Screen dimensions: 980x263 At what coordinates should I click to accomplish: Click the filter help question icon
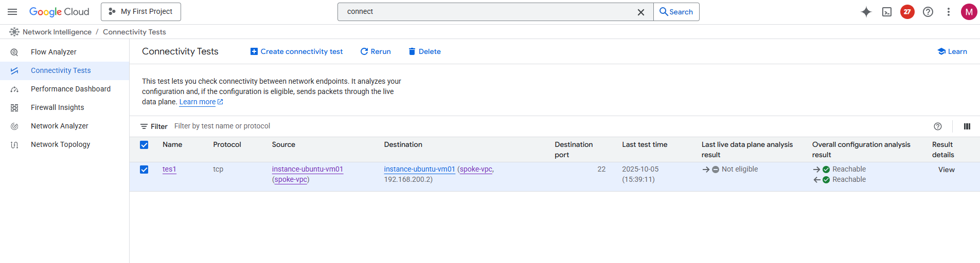938,126
